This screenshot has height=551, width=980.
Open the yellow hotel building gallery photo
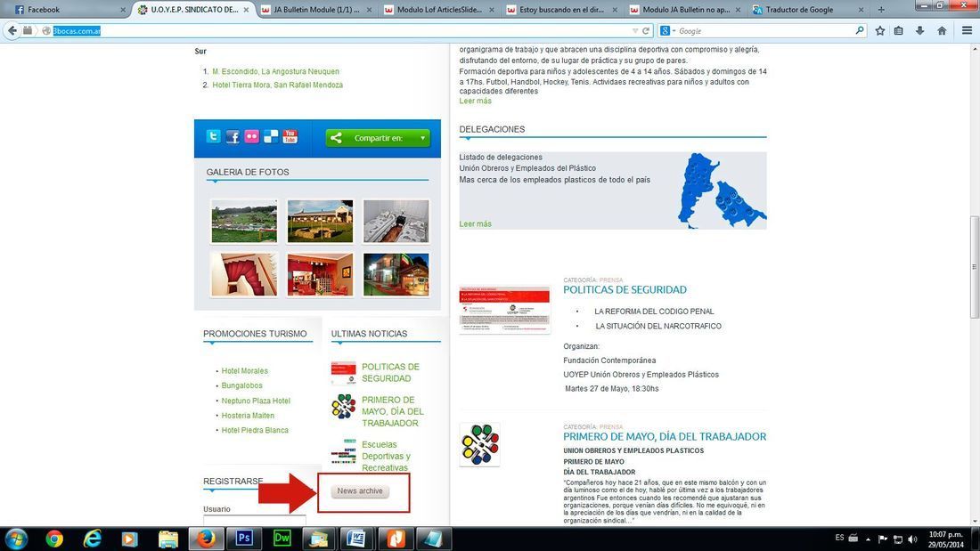[x=320, y=221]
